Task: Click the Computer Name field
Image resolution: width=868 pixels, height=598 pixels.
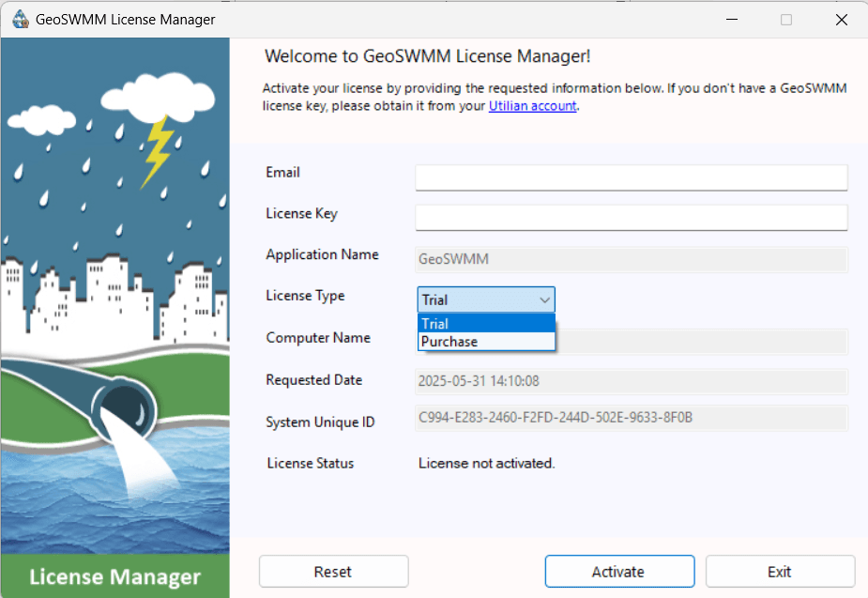Action: tap(704, 341)
